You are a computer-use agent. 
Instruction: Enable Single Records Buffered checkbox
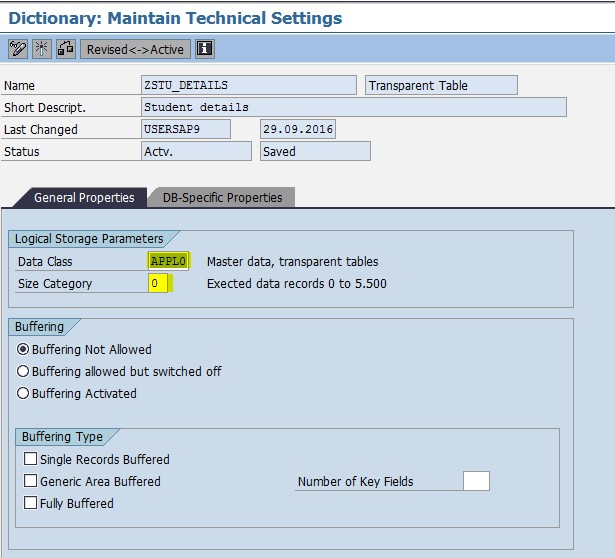pyautogui.click(x=30, y=459)
